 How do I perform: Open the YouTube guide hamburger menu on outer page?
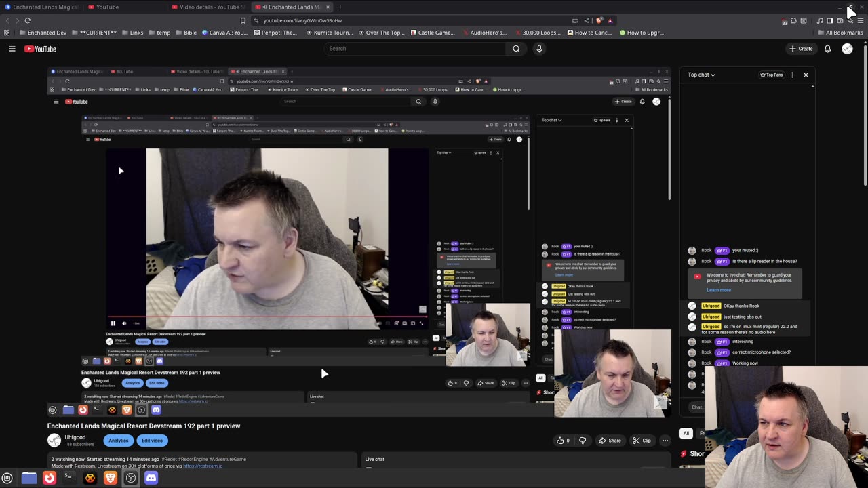tap(12, 49)
